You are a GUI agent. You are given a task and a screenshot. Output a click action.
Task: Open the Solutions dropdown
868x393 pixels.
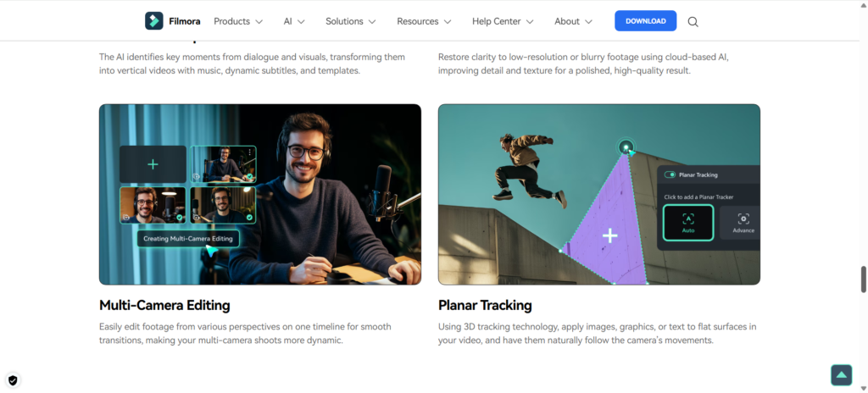coord(351,21)
